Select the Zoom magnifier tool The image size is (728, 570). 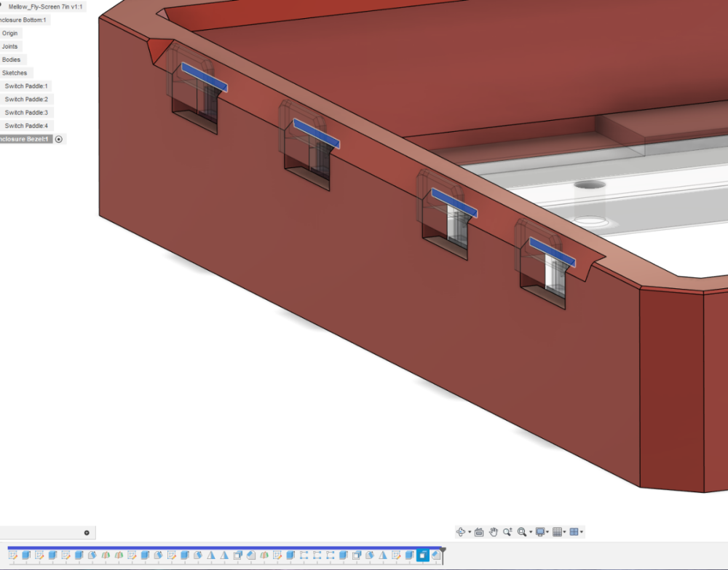(x=507, y=532)
